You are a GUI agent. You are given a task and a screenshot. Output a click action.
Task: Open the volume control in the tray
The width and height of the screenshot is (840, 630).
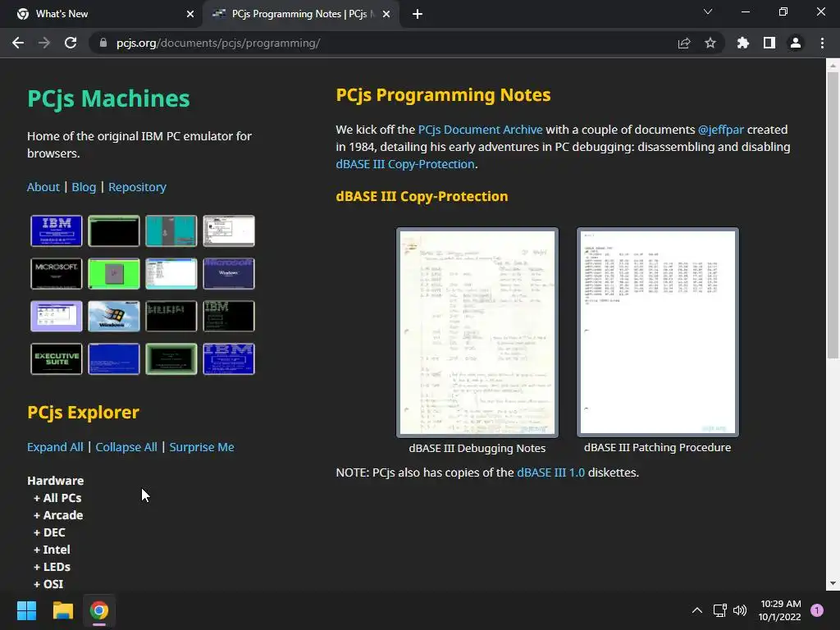[740, 610]
